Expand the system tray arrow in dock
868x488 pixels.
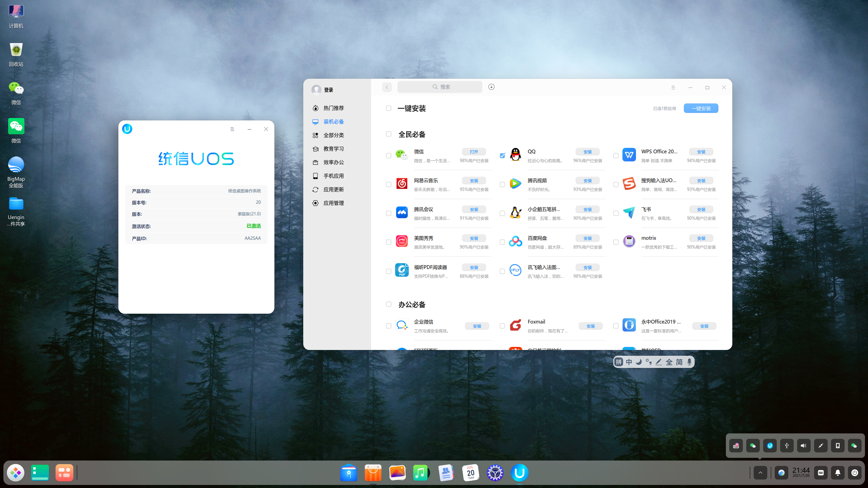point(760,473)
